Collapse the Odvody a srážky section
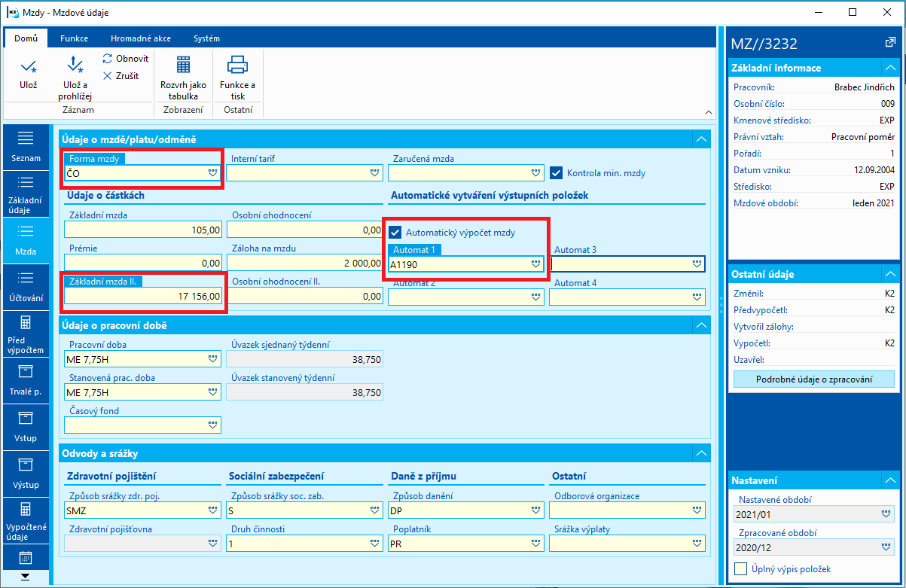The width and height of the screenshot is (906, 588). (701, 453)
